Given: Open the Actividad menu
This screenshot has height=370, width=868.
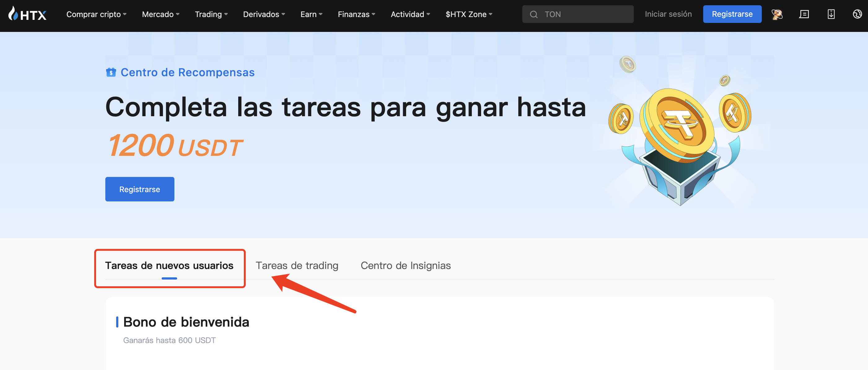Looking at the screenshot, I should click(410, 14).
